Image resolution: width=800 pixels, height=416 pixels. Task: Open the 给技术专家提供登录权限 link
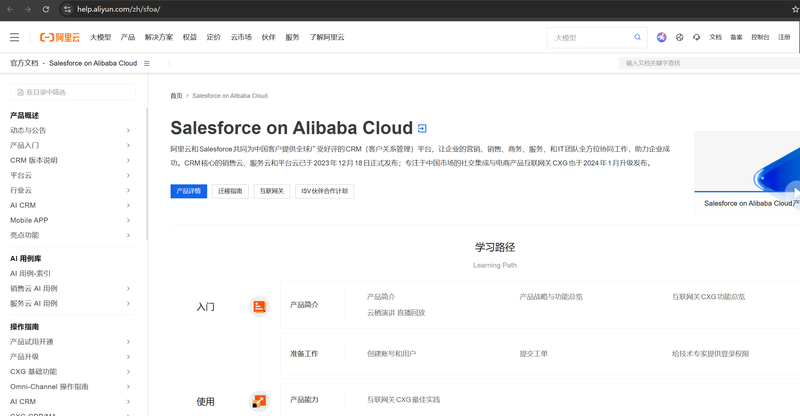(710, 354)
